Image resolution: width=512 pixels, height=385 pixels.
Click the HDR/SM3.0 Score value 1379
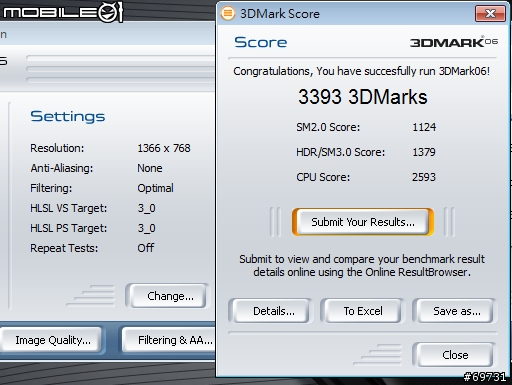tap(424, 152)
